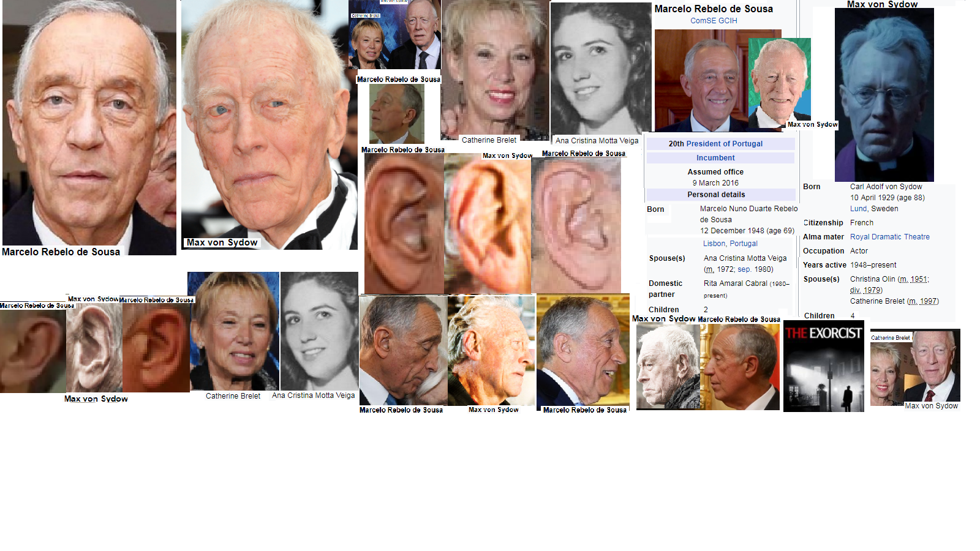Follow the "Lund" birthplace link
The width and height of the screenshot is (980, 551).
[858, 209]
